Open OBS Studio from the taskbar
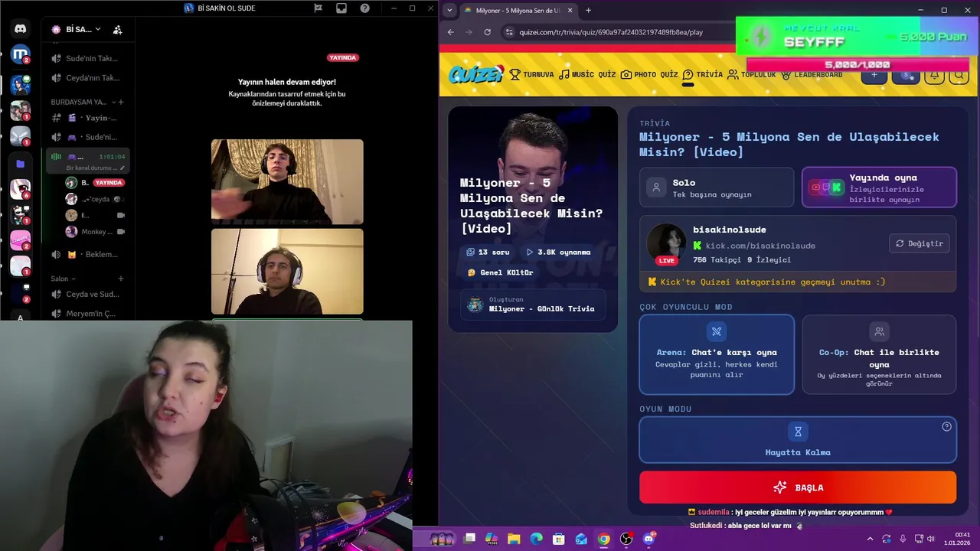 pyautogui.click(x=626, y=539)
